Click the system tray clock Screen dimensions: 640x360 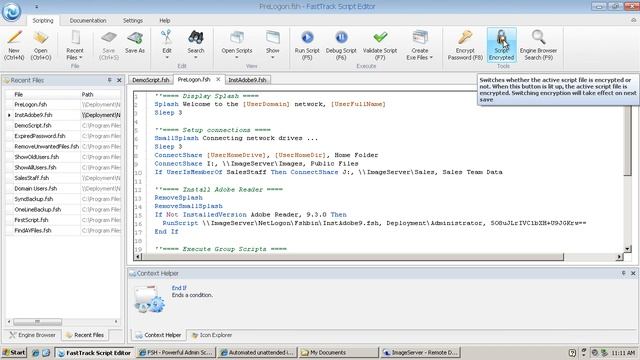click(x=623, y=353)
